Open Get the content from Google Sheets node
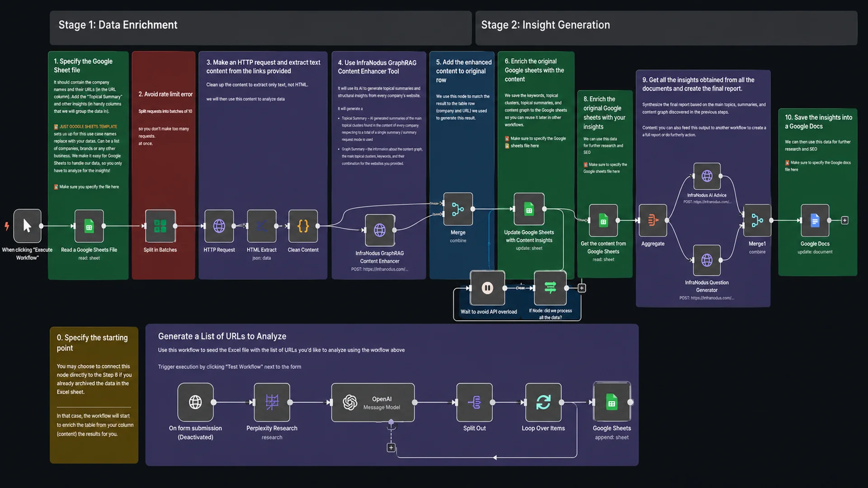868x488 pixels. point(603,221)
